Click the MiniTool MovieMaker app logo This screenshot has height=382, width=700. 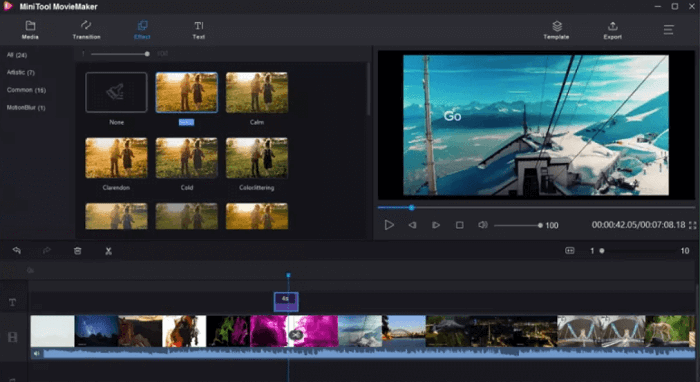(8, 6)
